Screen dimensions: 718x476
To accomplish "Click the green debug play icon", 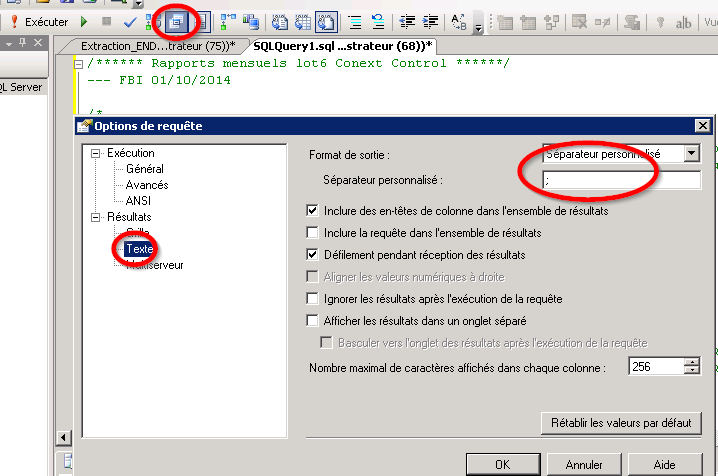I will point(84,21).
